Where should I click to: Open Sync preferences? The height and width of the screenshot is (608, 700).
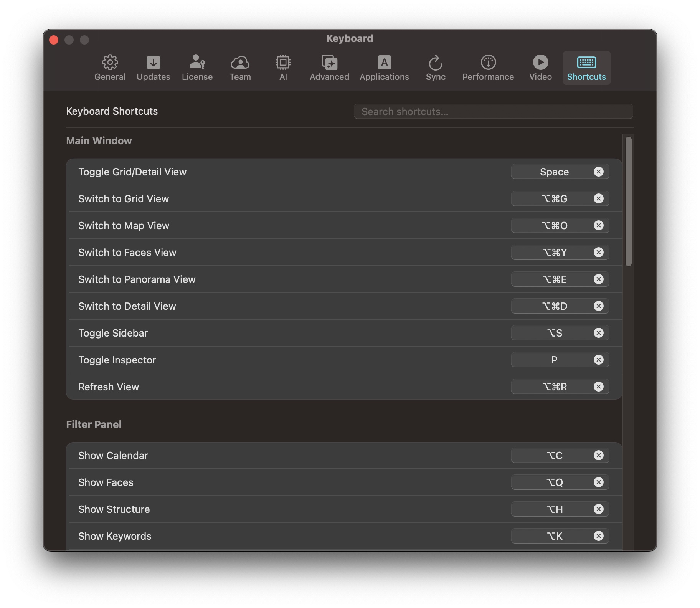(x=435, y=68)
